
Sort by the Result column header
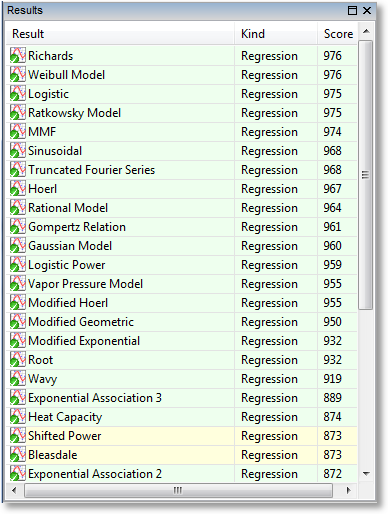tap(120, 34)
